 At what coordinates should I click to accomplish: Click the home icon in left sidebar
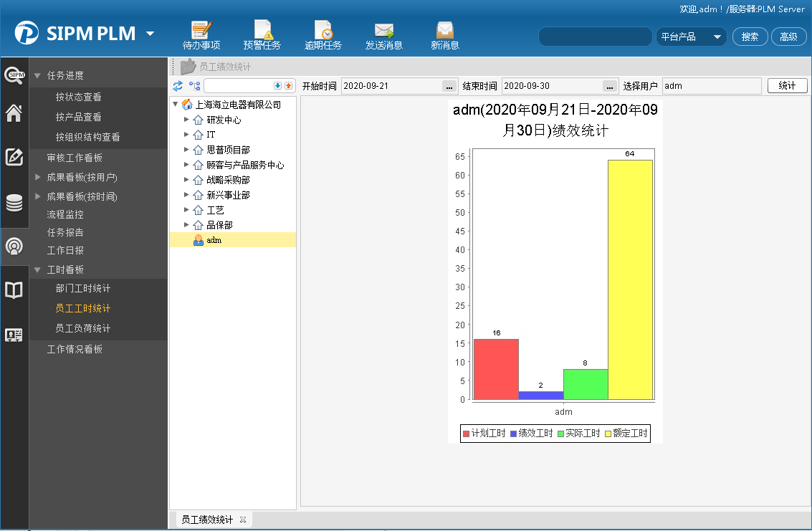pyautogui.click(x=14, y=113)
